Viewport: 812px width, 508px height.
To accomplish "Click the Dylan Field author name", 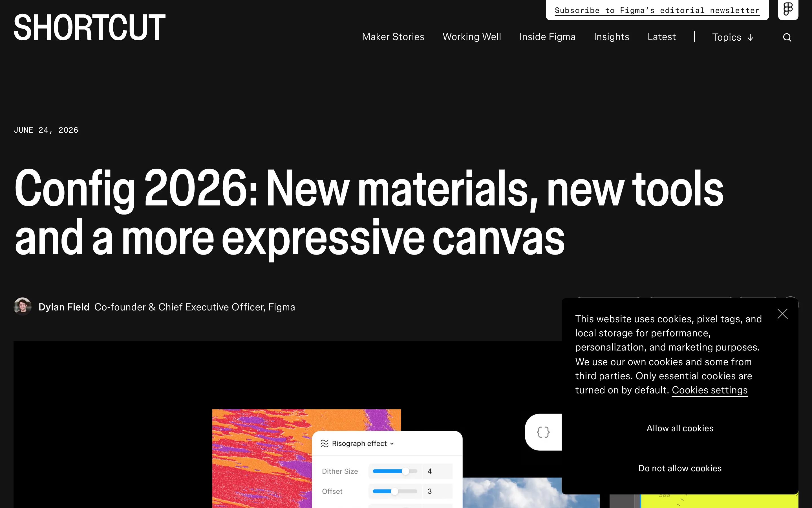I will pyautogui.click(x=64, y=307).
